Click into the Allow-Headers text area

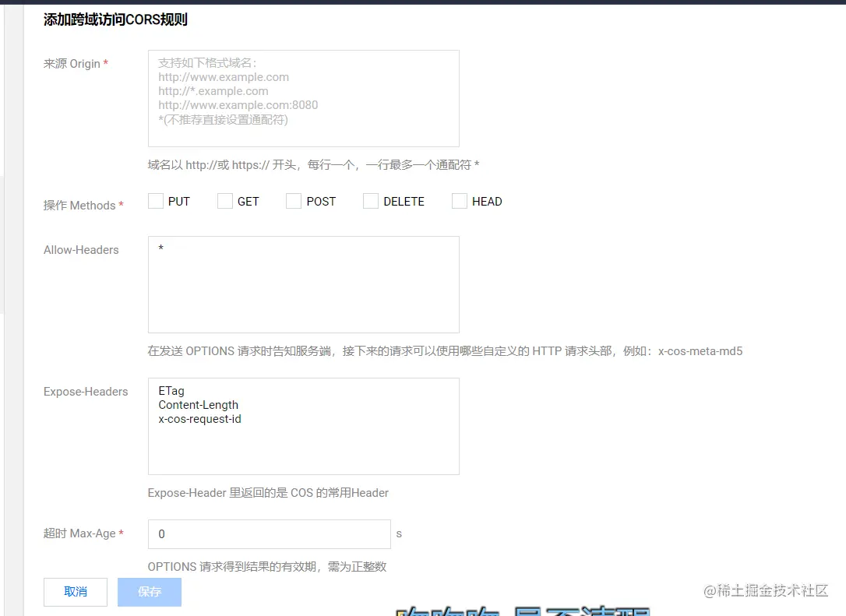[304, 284]
